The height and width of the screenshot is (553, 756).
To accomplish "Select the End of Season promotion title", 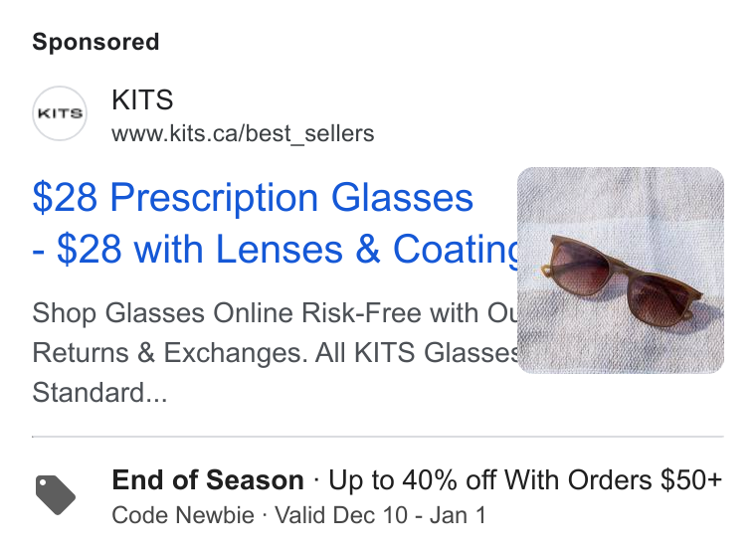I will (208, 480).
